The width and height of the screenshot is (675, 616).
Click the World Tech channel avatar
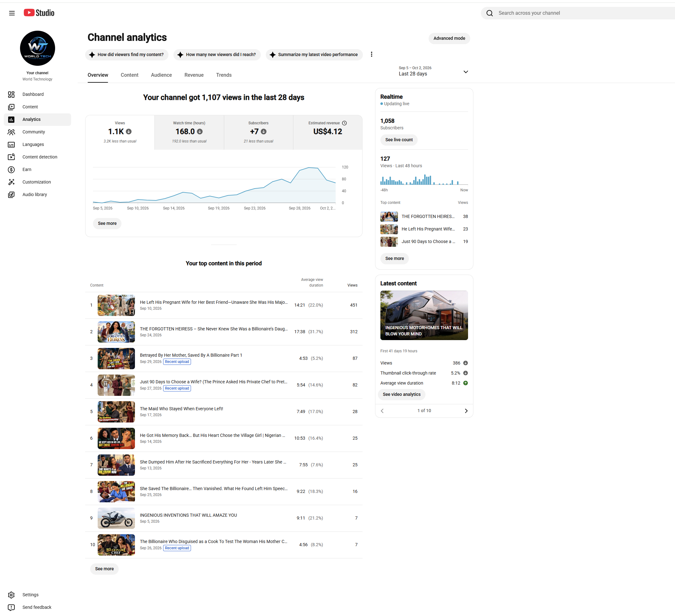[38, 48]
